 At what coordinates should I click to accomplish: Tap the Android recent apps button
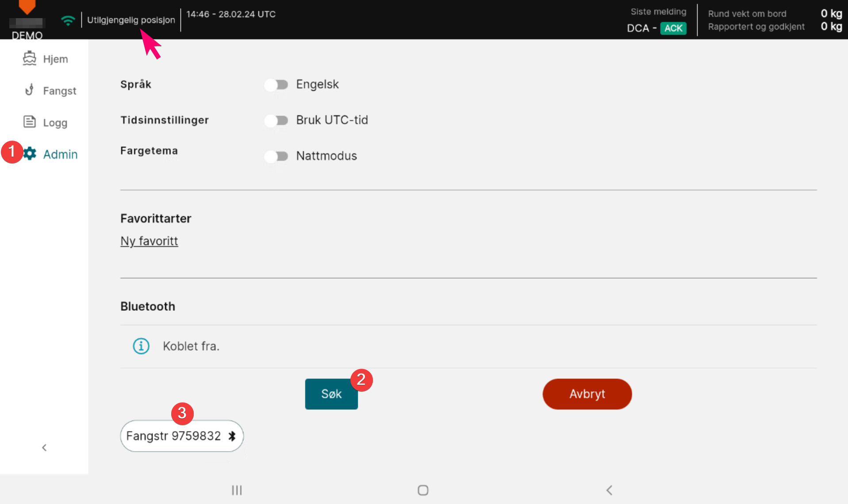237,490
